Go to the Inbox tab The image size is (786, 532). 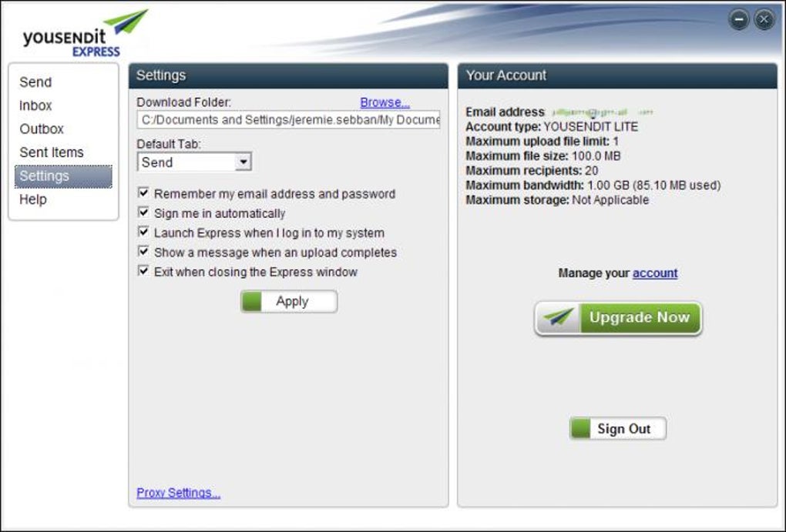(35, 105)
